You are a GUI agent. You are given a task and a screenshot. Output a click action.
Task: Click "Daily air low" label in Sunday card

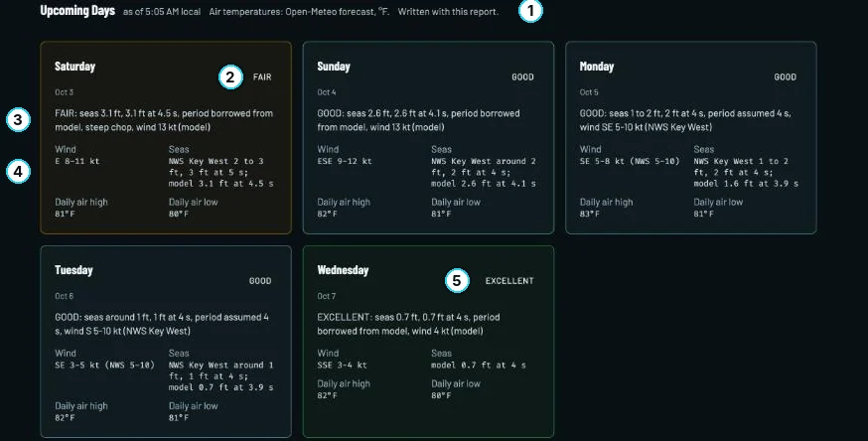point(456,202)
